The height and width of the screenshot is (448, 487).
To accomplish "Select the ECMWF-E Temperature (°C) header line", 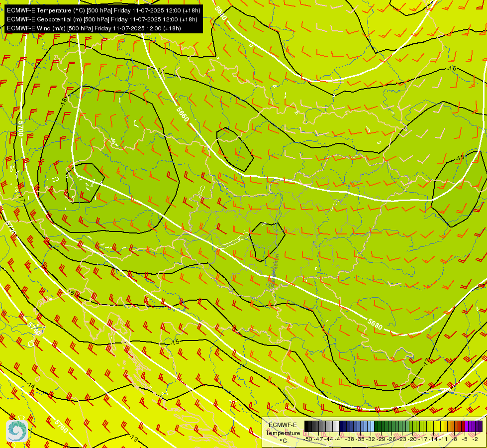I will (103, 10).
